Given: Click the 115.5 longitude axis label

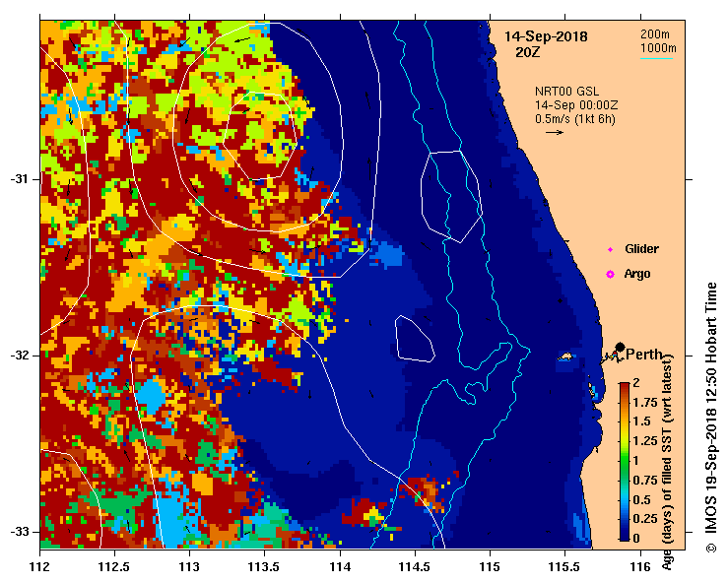Looking at the screenshot, I should pyautogui.click(x=565, y=567).
